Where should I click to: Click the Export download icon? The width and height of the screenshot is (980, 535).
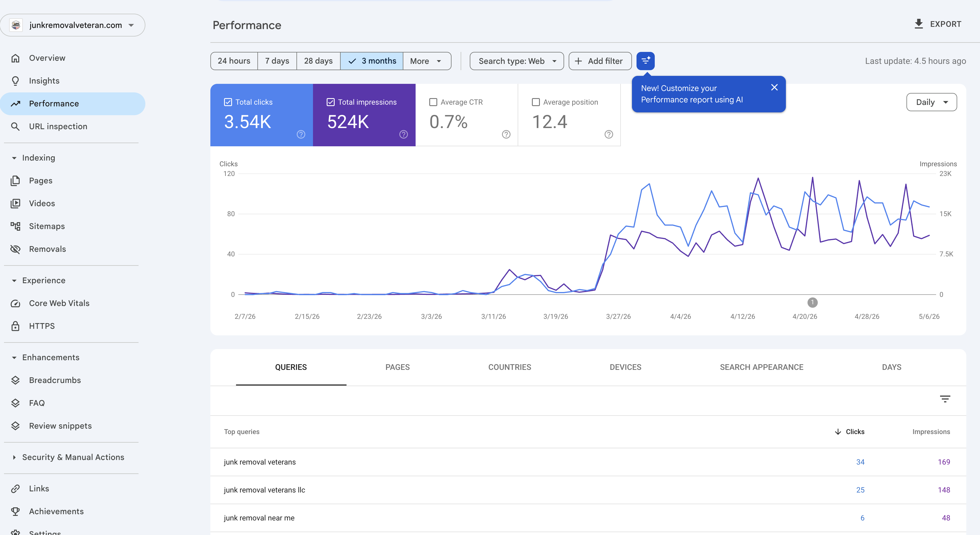[918, 24]
